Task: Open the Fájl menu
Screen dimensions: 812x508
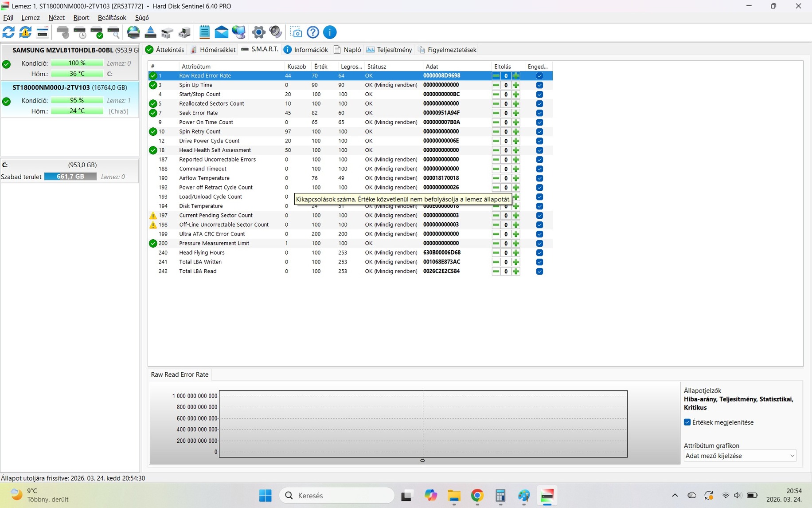Action: pos(8,18)
